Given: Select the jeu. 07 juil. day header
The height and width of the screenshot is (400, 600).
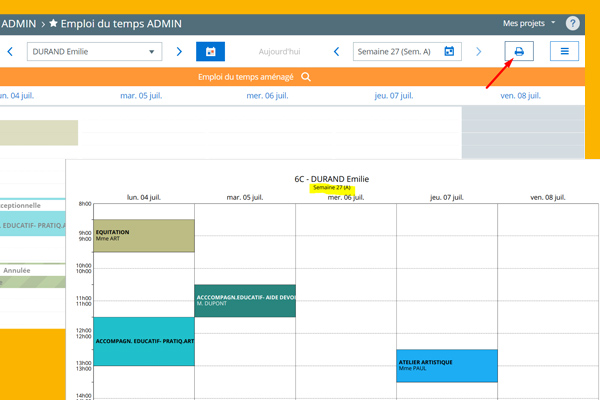Looking at the screenshot, I should point(393,96).
